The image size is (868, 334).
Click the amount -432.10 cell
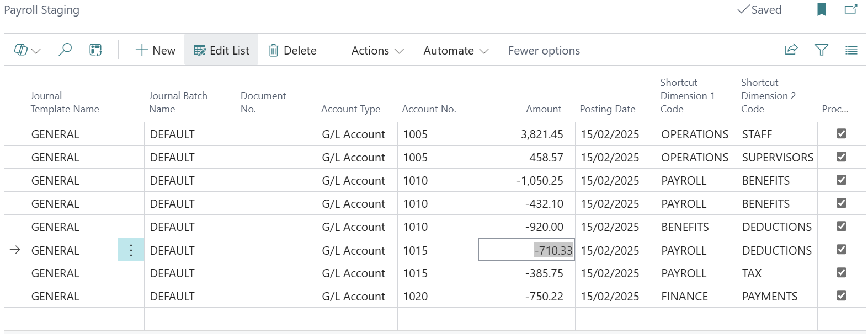tap(526, 203)
